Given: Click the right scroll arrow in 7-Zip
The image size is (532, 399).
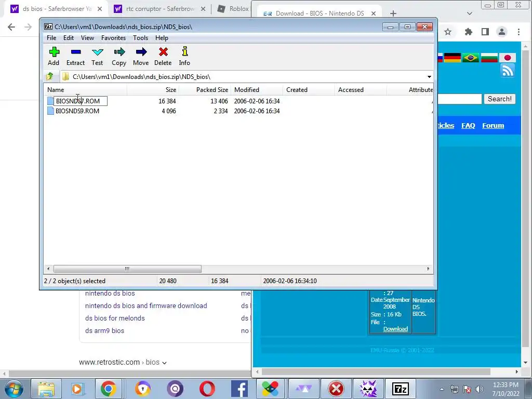Looking at the screenshot, I should pyautogui.click(x=428, y=269).
